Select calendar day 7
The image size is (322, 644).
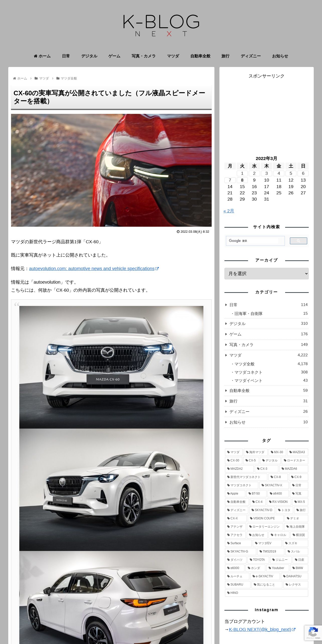pos(230,180)
